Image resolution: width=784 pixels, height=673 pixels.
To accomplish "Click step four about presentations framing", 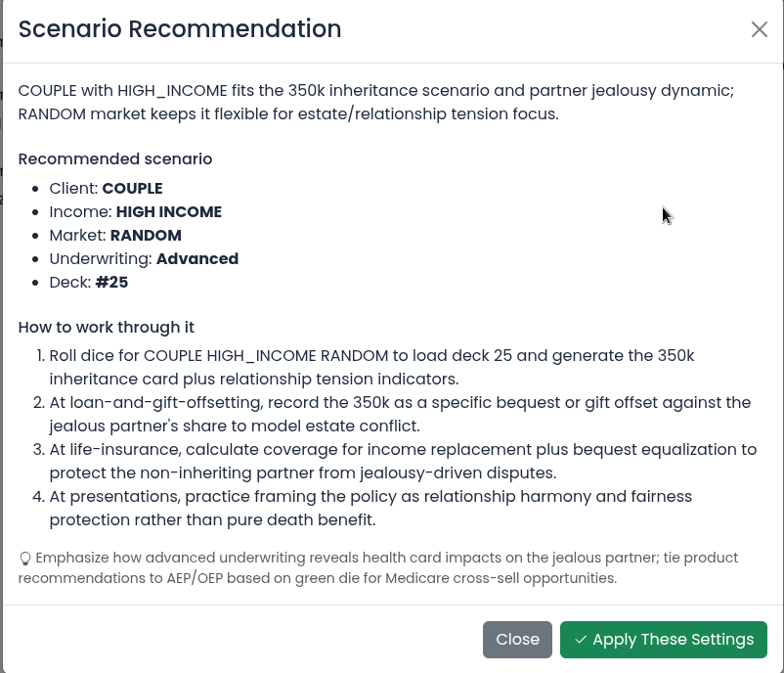I will click(x=371, y=509).
